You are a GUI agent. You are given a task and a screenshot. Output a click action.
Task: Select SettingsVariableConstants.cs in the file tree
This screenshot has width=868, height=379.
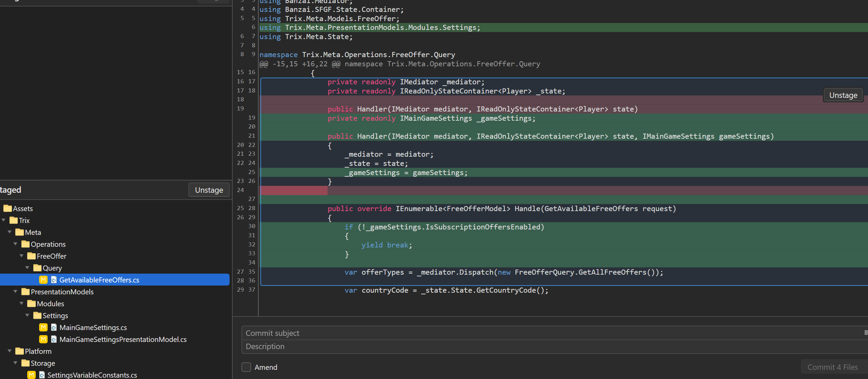point(92,375)
